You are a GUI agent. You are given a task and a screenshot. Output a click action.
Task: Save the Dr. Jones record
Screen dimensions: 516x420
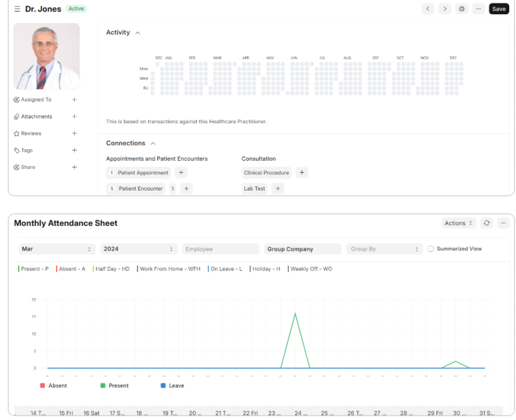pos(499,9)
